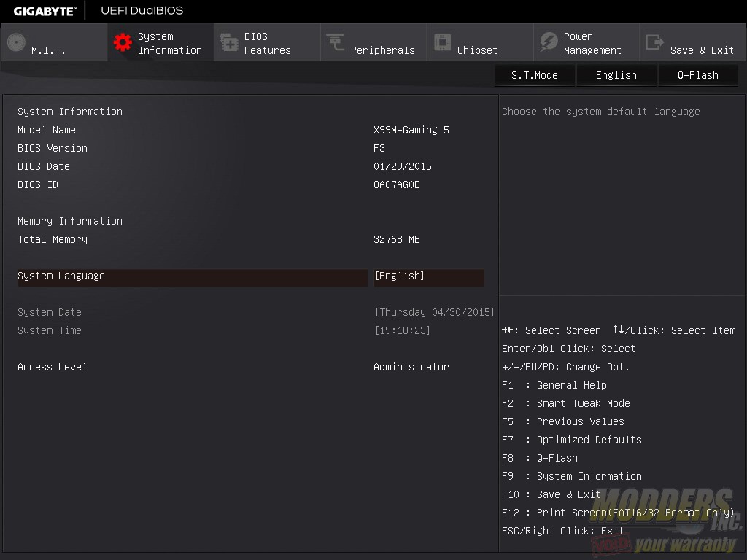This screenshot has height=560, width=747.
Task: Click the BIOS Date value 01/29/2015
Action: point(403,166)
